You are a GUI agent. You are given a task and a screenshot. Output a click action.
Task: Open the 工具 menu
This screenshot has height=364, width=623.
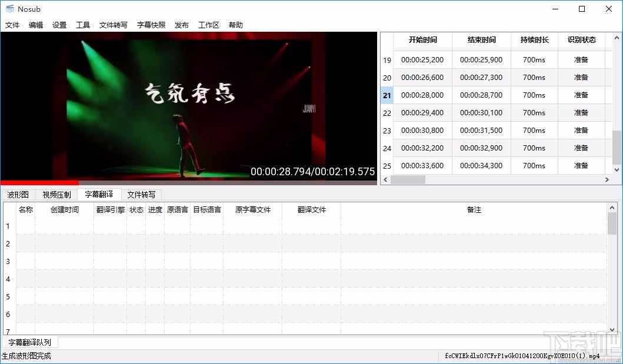pyautogui.click(x=82, y=25)
